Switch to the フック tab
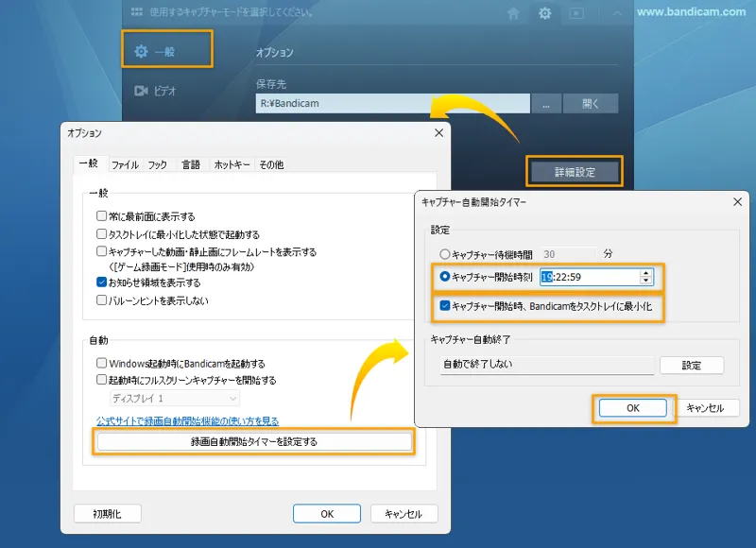This screenshot has height=548, width=756. (157, 164)
